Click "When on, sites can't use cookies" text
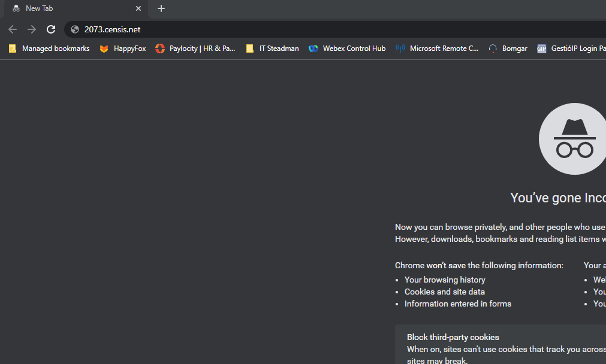The height and width of the screenshot is (364, 606). tap(506, 349)
